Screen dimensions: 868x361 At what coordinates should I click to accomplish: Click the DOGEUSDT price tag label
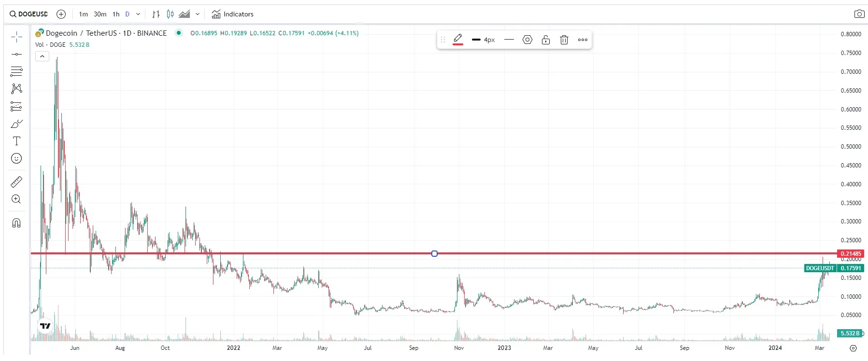(x=820, y=268)
